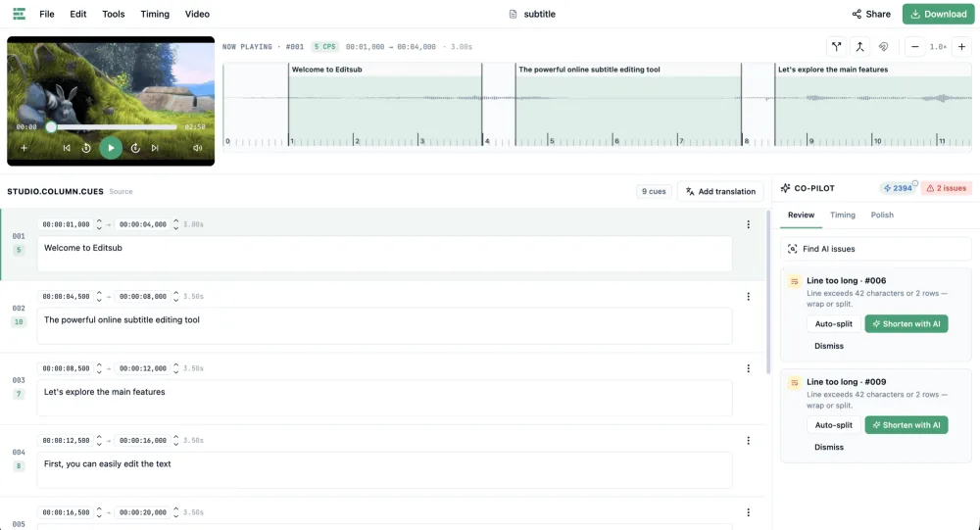Open the Tools menu
This screenshot has width=980, height=530.
click(x=113, y=14)
